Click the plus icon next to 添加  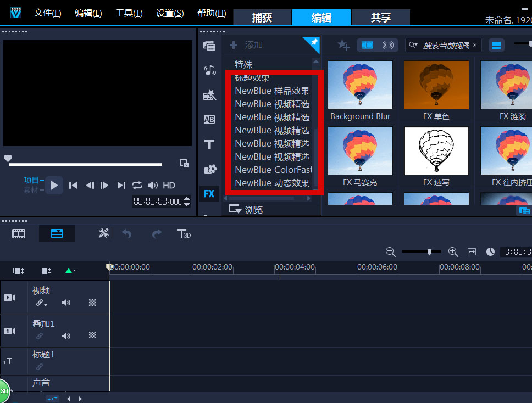pyautogui.click(x=234, y=45)
